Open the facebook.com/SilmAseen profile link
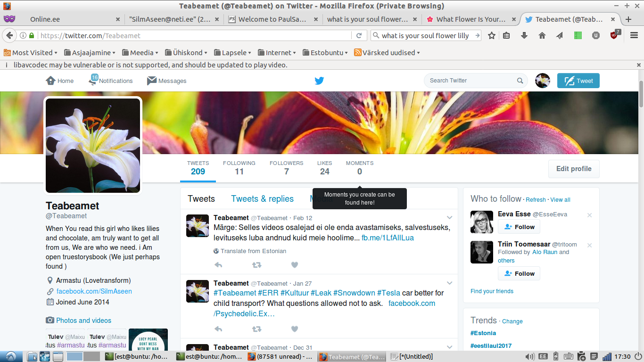Image resolution: width=644 pixels, height=362 pixels. (94, 291)
